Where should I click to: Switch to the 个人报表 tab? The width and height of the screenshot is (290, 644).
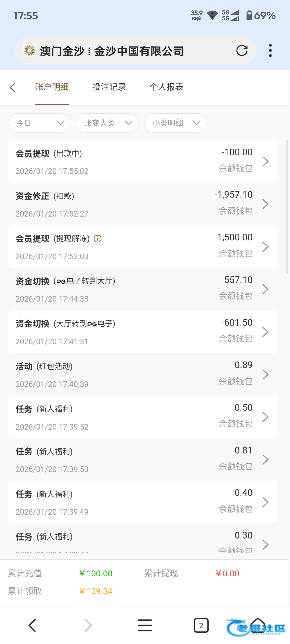(x=166, y=87)
